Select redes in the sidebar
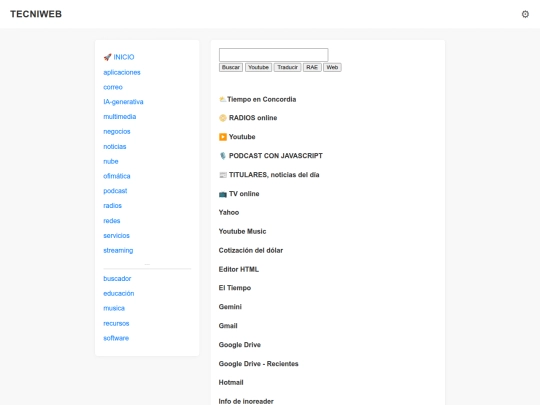This screenshot has height=405, width=540. click(112, 221)
